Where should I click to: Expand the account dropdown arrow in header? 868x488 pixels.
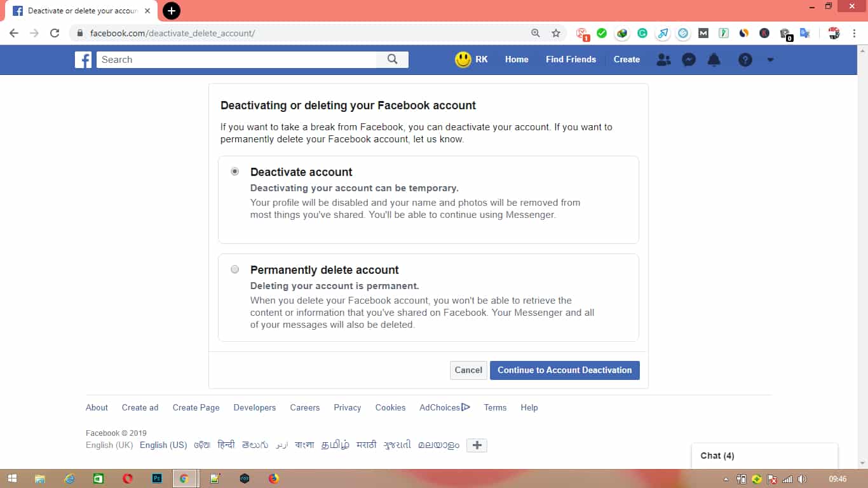click(x=770, y=60)
